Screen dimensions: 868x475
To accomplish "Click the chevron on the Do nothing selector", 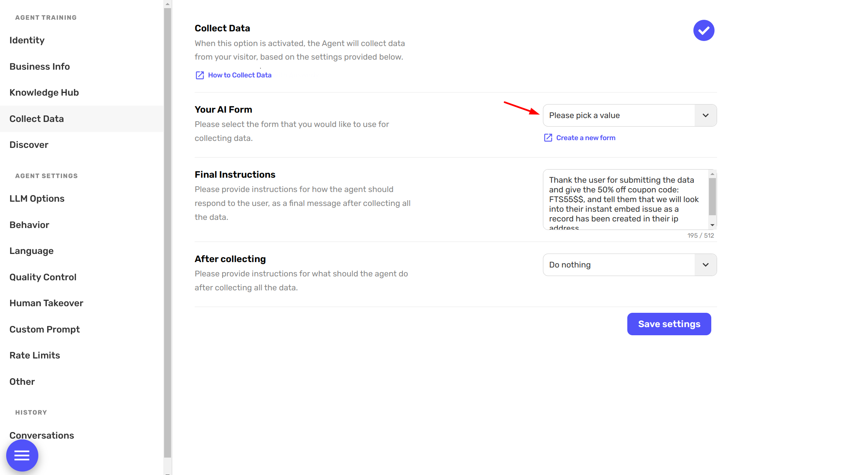I will coord(705,265).
